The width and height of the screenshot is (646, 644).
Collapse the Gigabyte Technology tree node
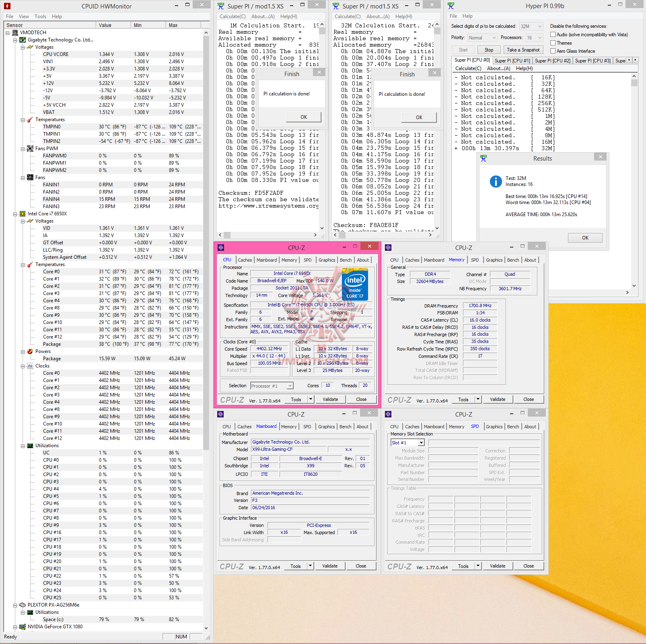[x=15, y=40]
